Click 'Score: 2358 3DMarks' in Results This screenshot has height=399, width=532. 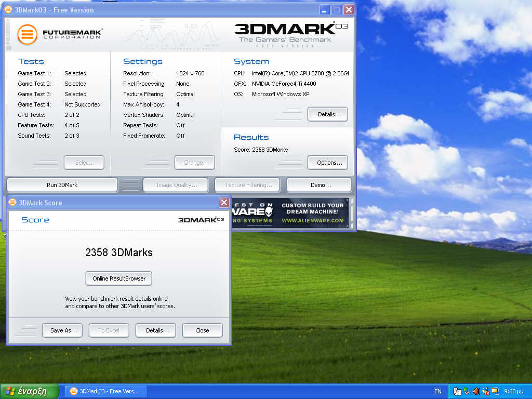[x=261, y=150]
